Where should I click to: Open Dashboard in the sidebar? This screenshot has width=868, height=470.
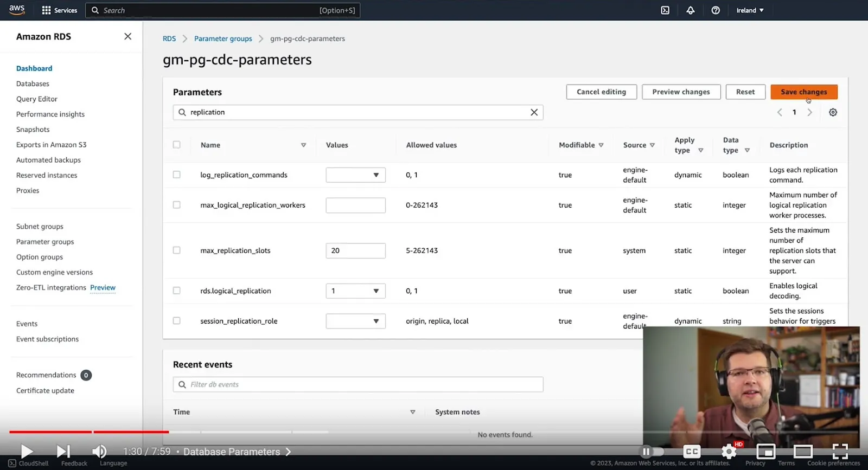coord(34,68)
